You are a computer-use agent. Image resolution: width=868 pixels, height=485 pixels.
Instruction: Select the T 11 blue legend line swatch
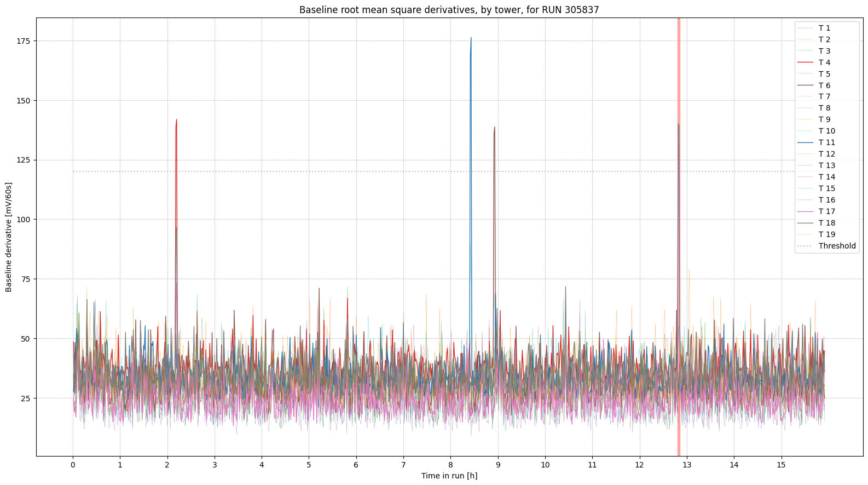[806, 142]
